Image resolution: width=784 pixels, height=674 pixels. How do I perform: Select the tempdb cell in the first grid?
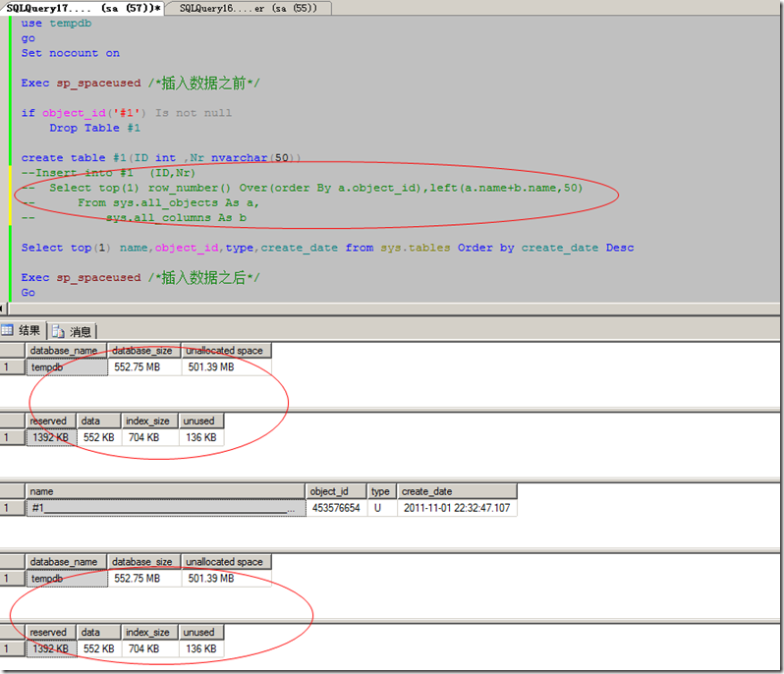tap(65, 366)
